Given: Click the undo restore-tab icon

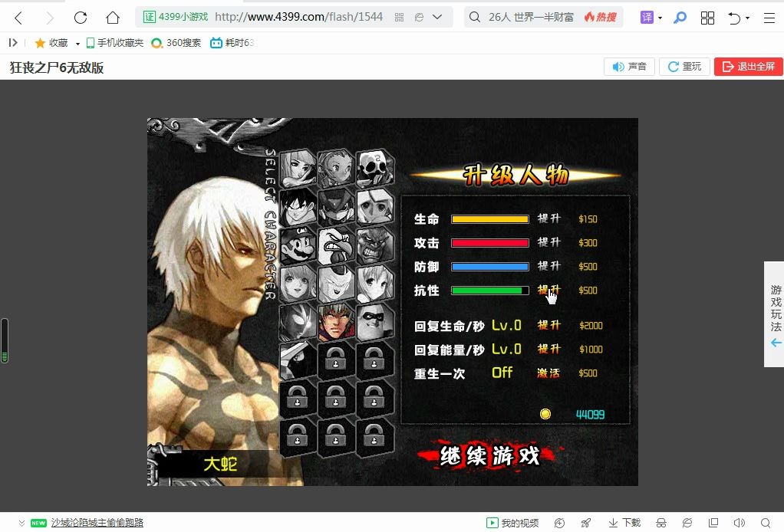Looking at the screenshot, I should 734,18.
